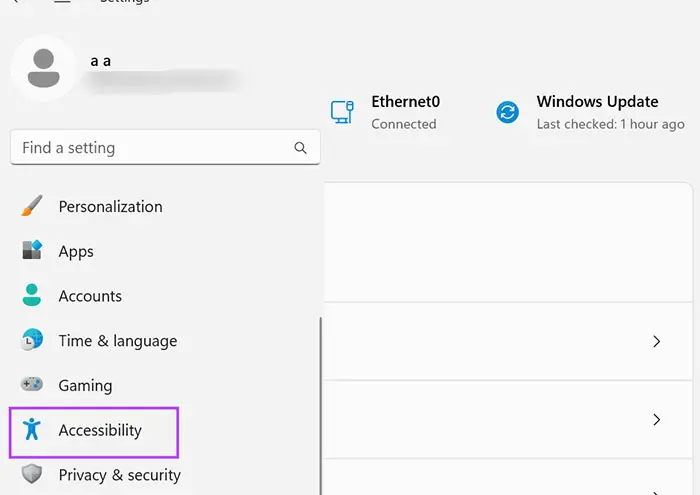Click the Ethernet0 status label

click(x=405, y=102)
